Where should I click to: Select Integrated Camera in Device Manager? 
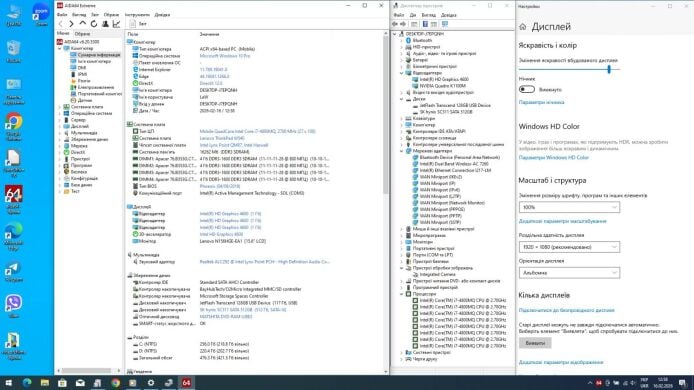(x=437, y=274)
